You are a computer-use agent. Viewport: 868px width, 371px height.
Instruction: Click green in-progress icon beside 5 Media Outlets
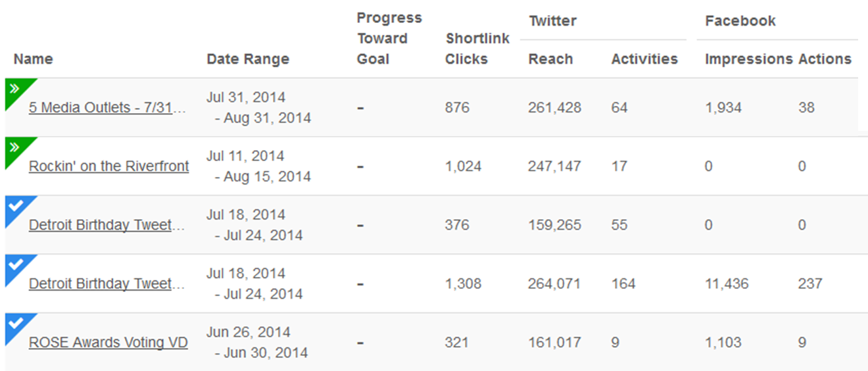point(16,89)
